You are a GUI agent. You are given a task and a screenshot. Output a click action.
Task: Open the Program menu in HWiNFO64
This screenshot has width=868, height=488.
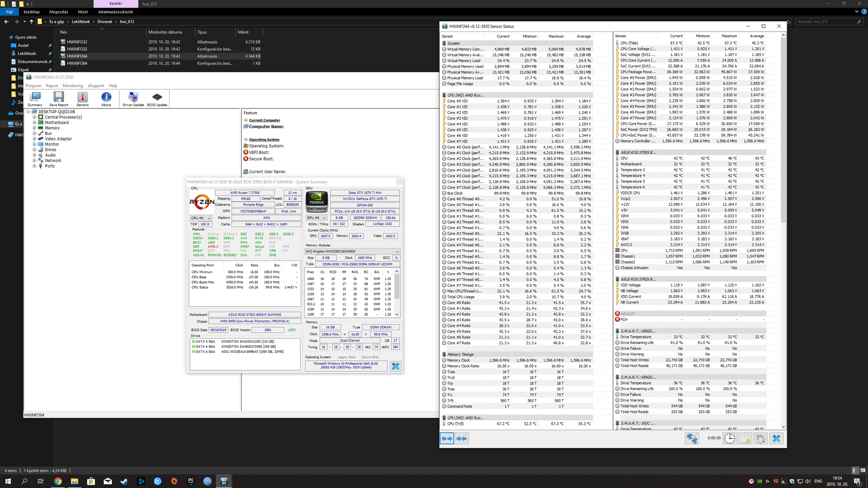pos(34,86)
